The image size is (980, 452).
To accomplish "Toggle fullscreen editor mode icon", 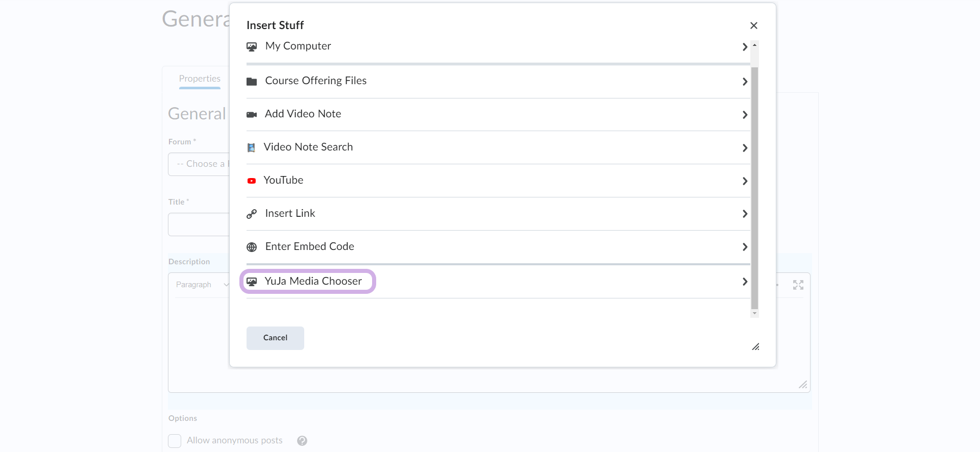I will pos(798,285).
